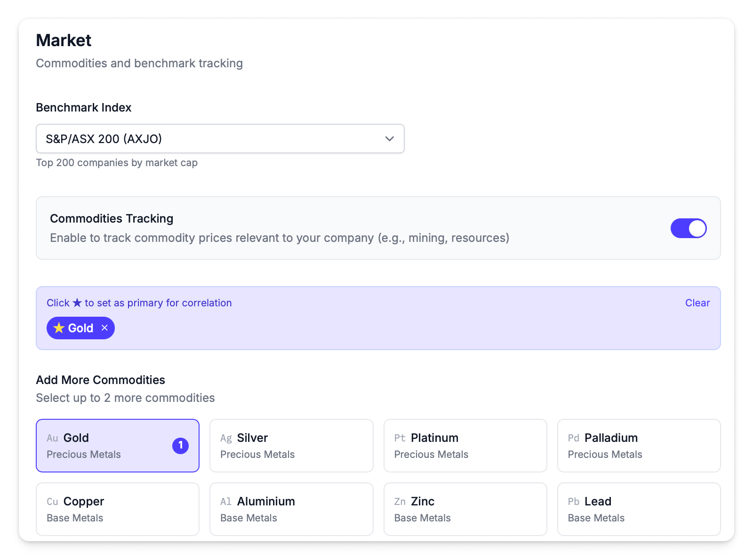Viewport: 753px width, 560px height.
Task: Select the Copper commodity card
Action: (x=117, y=509)
